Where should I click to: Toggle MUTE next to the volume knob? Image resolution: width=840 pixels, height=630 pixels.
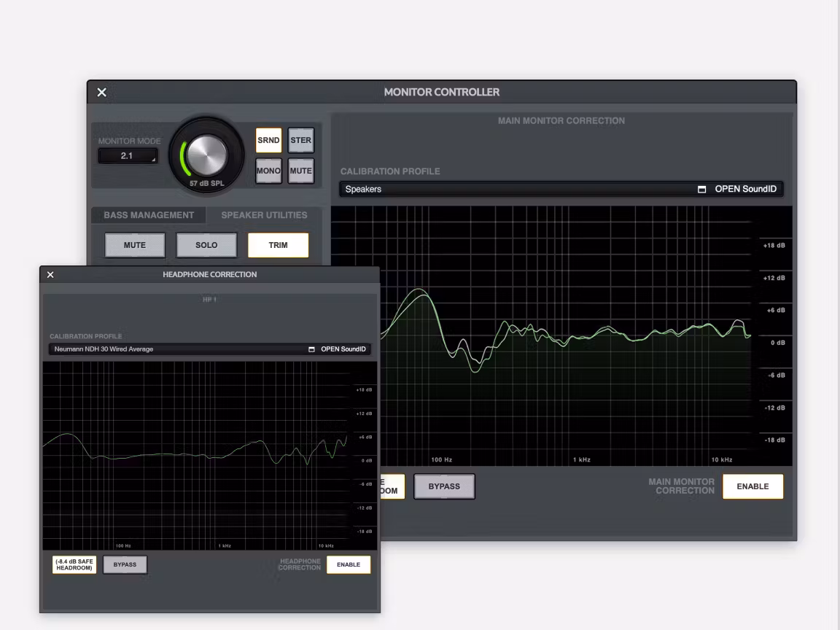tap(300, 171)
